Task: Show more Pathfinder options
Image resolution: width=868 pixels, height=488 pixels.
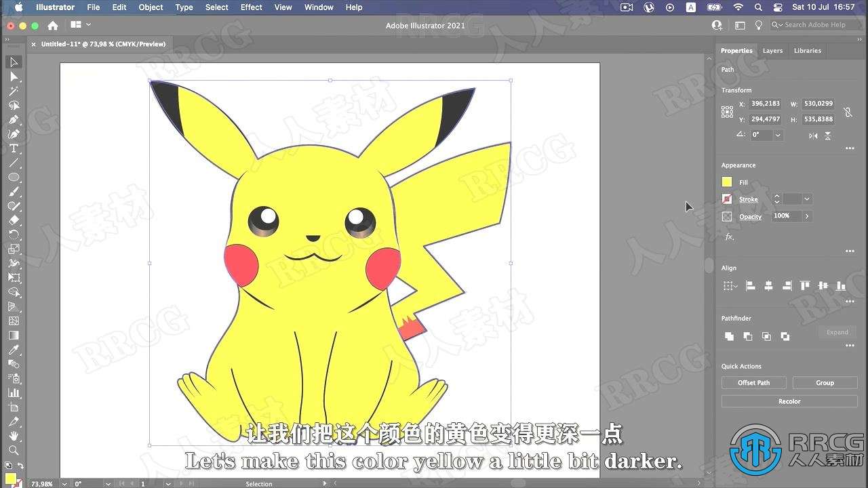Action: [x=850, y=346]
